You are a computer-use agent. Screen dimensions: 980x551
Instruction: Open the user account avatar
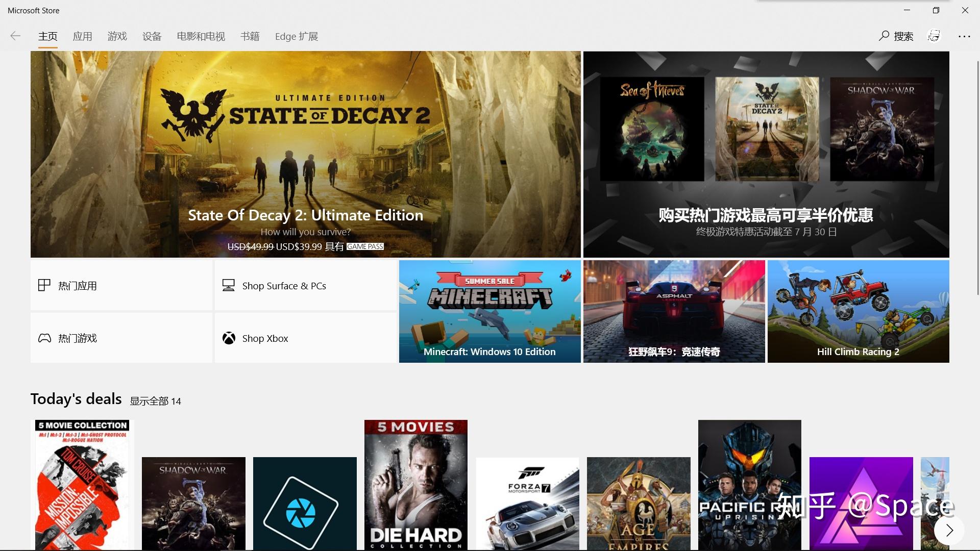934,36
